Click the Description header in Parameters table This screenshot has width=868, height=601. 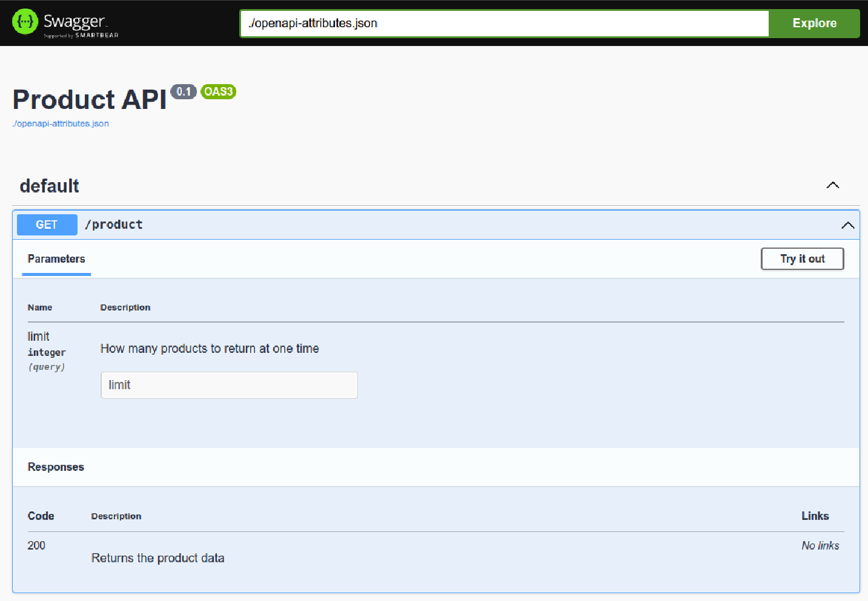[125, 307]
